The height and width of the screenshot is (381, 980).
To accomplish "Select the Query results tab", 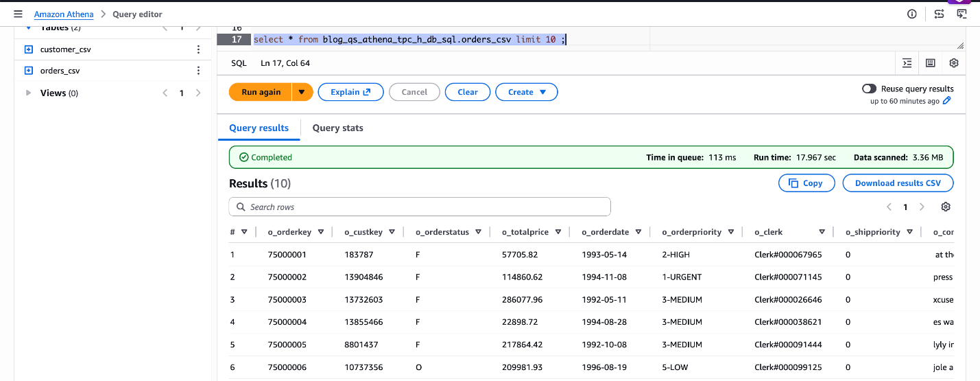I will [x=259, y=128].
